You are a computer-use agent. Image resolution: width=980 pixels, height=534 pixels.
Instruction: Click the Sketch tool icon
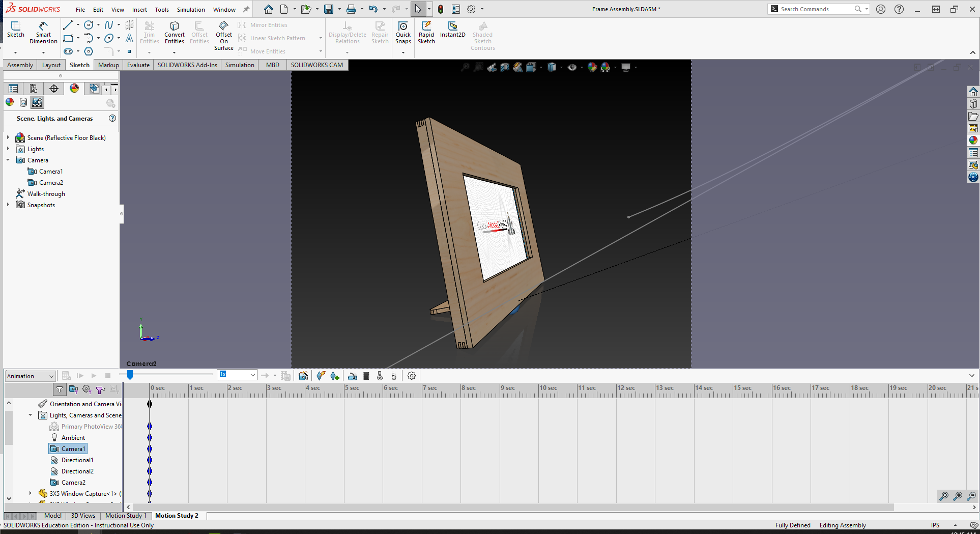coord(15,29)
